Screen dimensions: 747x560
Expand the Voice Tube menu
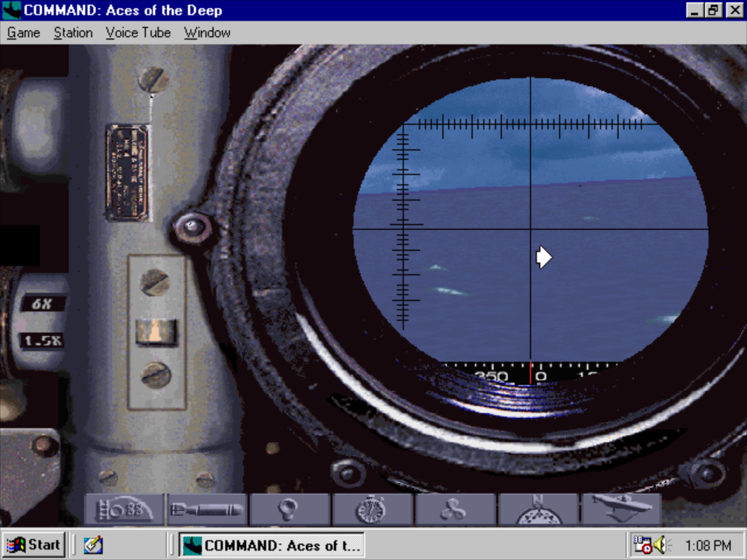[138, 33]
